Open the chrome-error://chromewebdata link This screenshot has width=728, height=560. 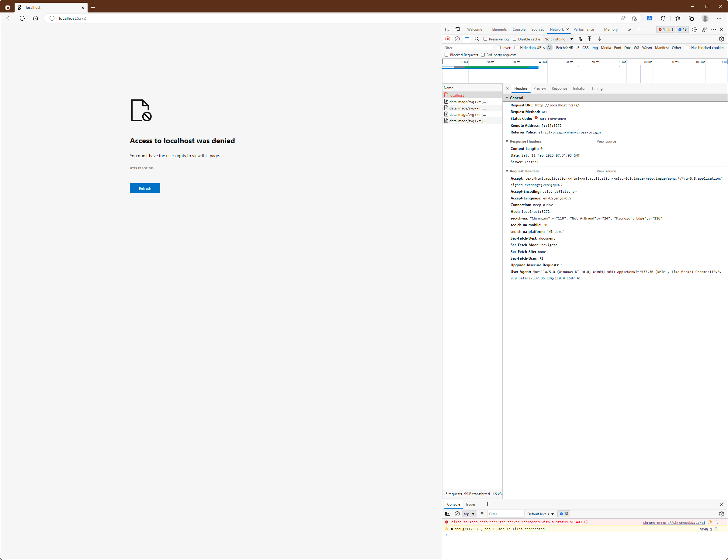click(x=674, y=522)
